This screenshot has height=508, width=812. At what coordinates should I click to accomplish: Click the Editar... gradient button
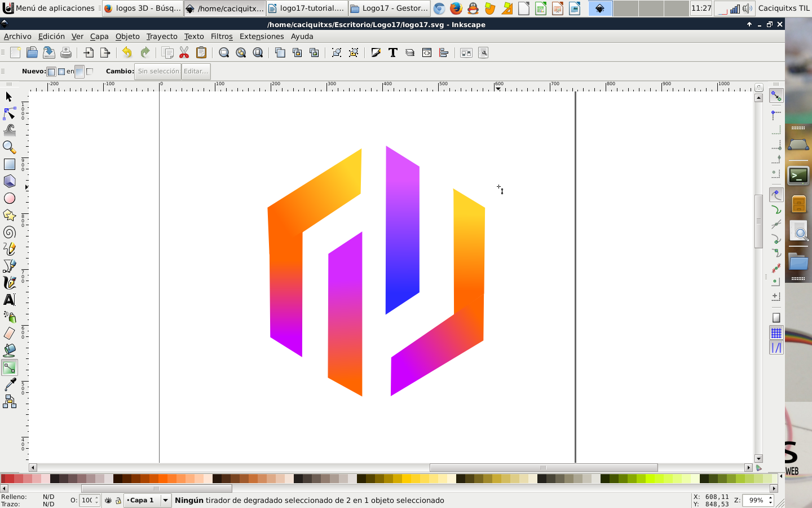point(196,71)
